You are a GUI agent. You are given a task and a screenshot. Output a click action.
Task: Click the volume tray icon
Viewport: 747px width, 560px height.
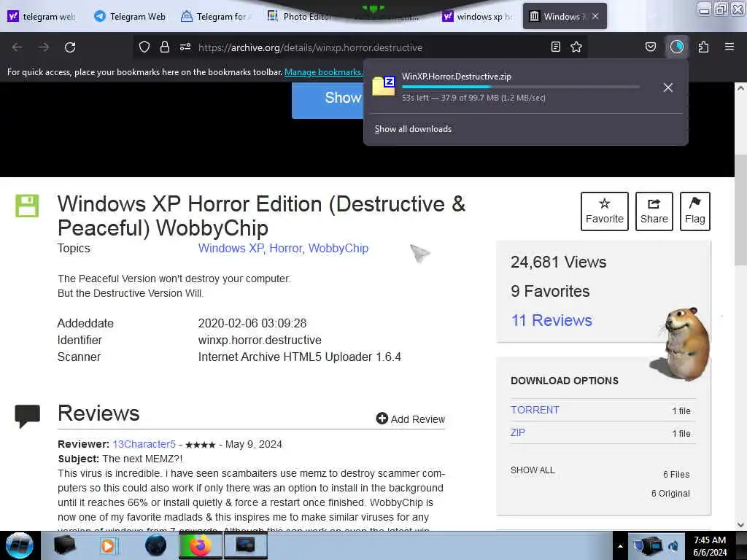(x=673, y=546)
